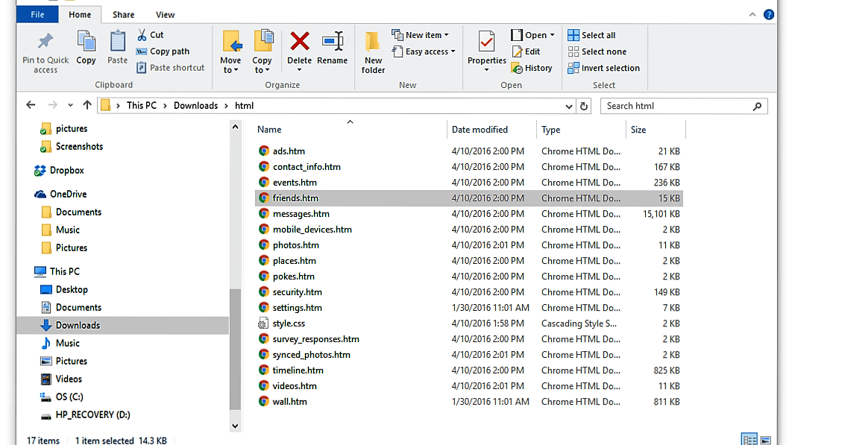The width and height of the screenshot is (868, 445).
Task: Click Pin to Quick access icon
Action: click(45, 42)
